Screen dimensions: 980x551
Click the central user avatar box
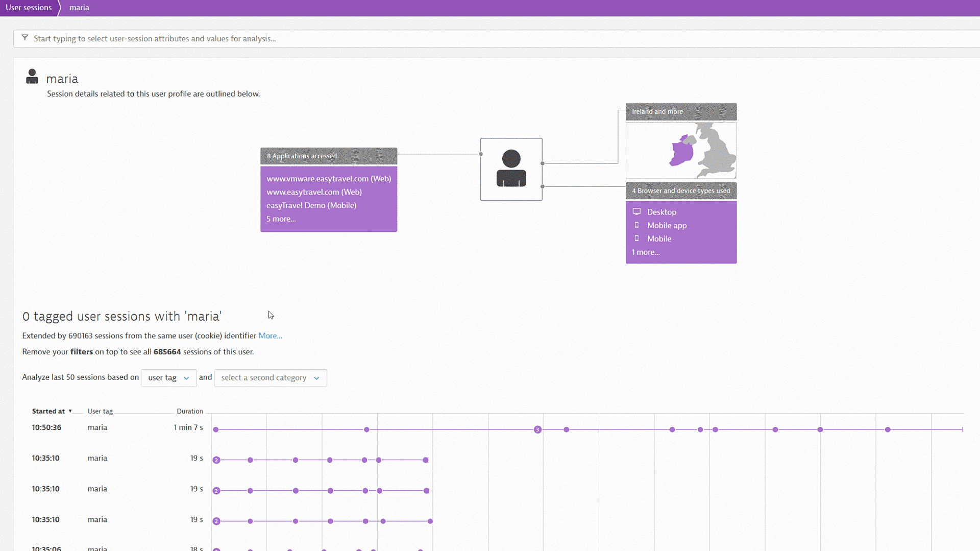click(x=511, y=169)
